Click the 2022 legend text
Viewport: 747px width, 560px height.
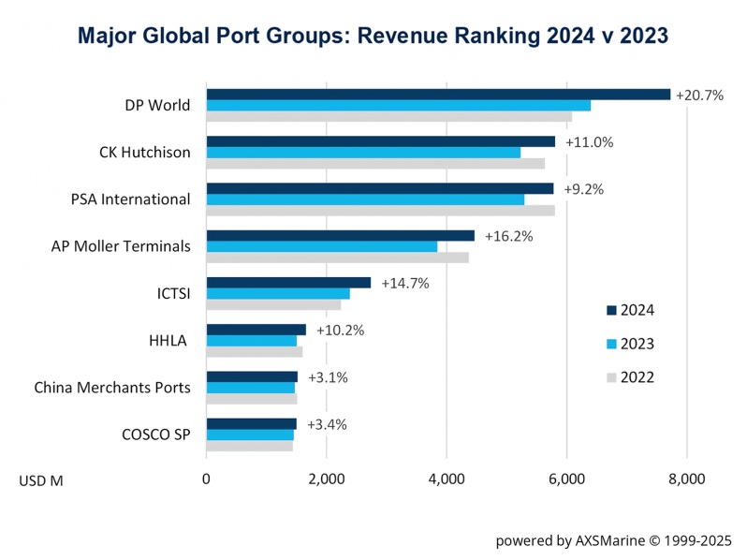pos(637,378)
